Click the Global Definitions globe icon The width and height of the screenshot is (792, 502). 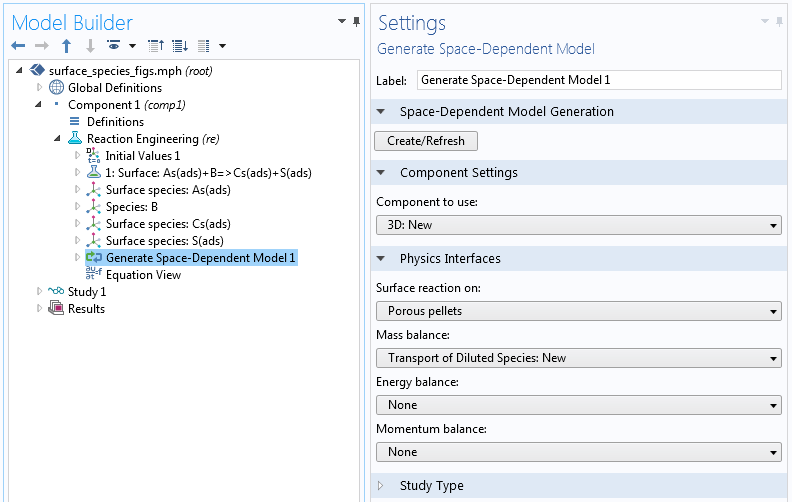pos(56,88)
